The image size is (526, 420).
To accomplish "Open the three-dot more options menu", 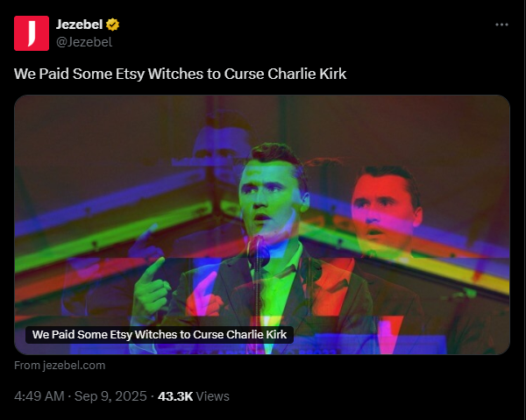I will click(501, 25).
